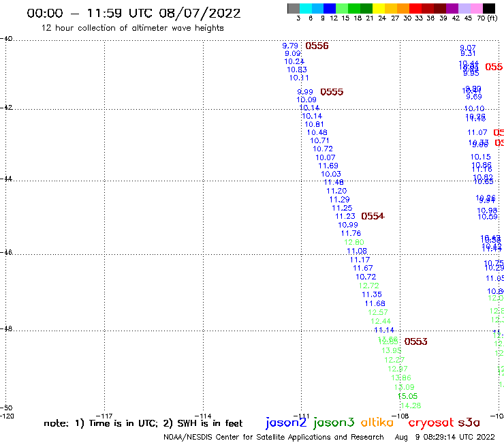Click the 00:00 – 11:59 UTC 08/07/2022 title
This screenshot has height=443, width=504.
coord(133,13)
